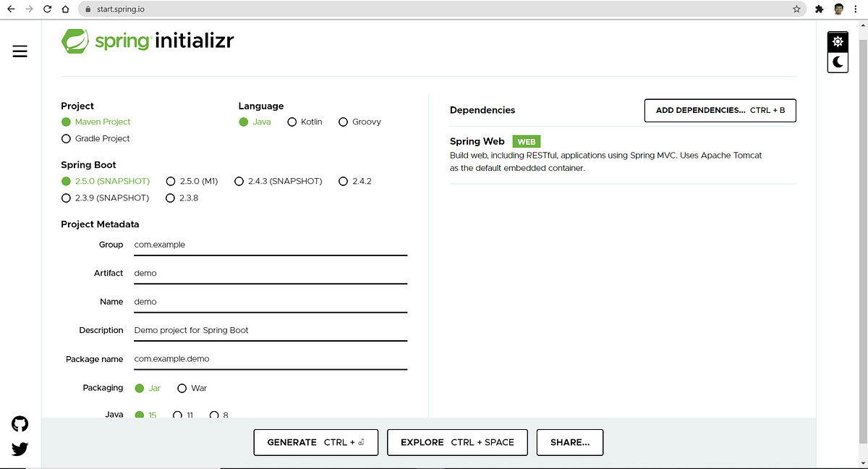Switch to light theme with sun icon
This screenshot has height=469, width=868.
click(x=837, y=41)
